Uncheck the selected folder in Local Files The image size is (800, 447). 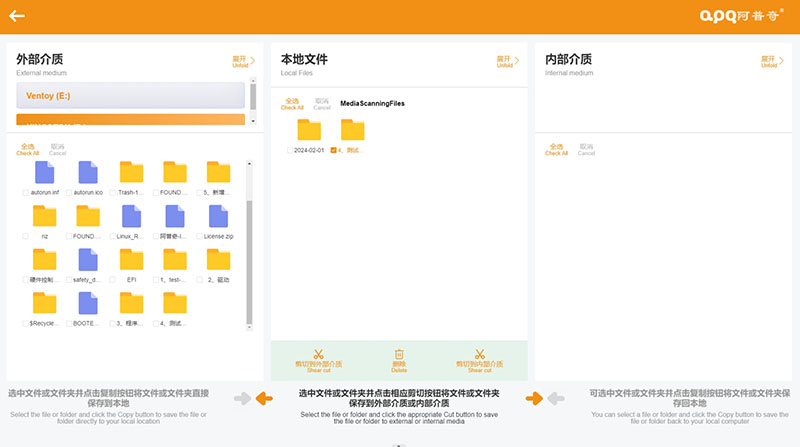pos(334,150)
